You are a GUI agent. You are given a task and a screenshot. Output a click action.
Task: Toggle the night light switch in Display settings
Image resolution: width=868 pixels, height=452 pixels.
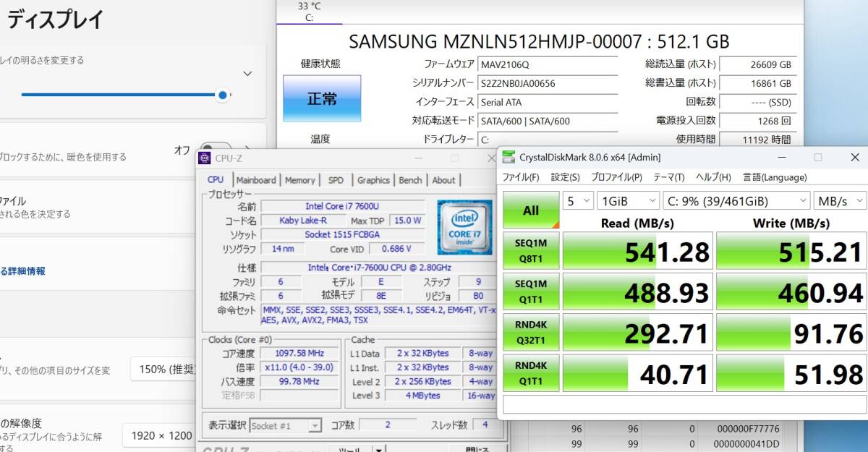(216, 150)
